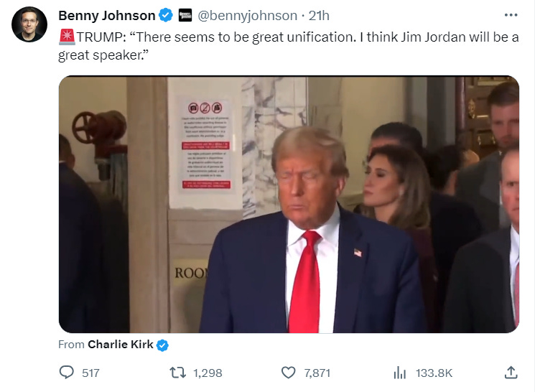Click the tweet text about Jim Jordan
Image resolution: width=535 pixels, height=392 pixels.
289,46
